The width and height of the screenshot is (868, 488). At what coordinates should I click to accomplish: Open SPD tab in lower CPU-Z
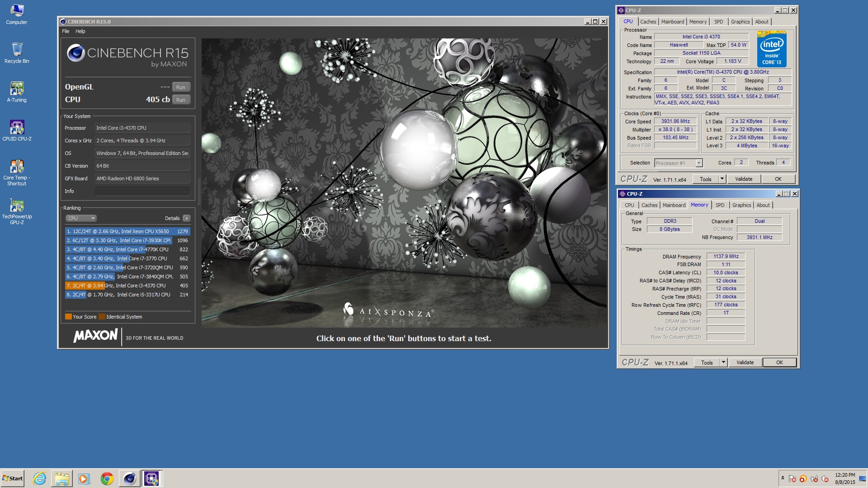(x=720, y=205)
